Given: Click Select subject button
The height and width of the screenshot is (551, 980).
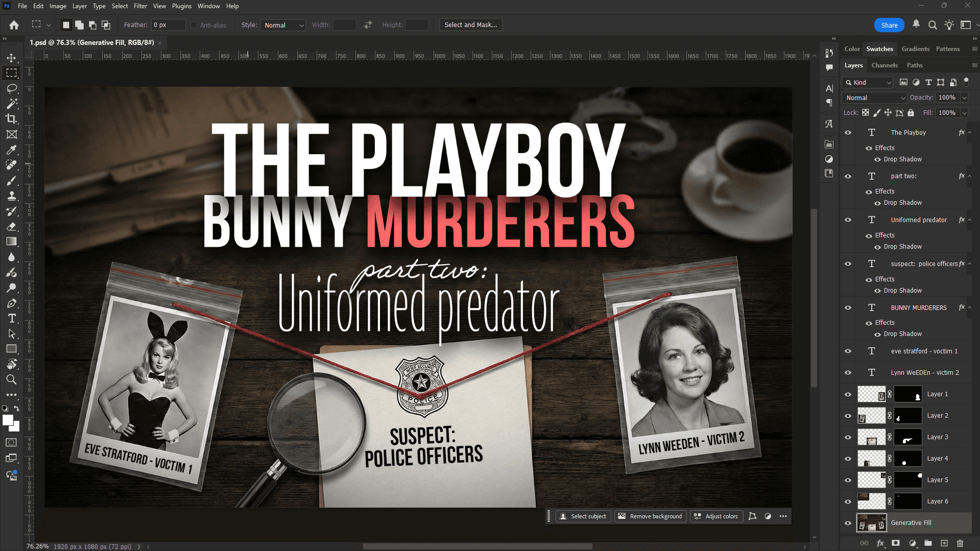Looking at the screenshot, I should [x=583, y=517].
